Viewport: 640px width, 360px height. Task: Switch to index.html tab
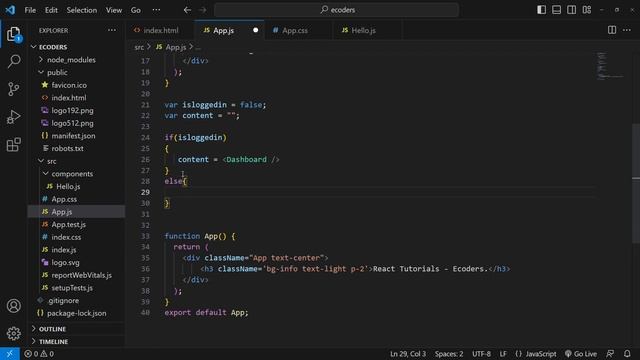160,30
